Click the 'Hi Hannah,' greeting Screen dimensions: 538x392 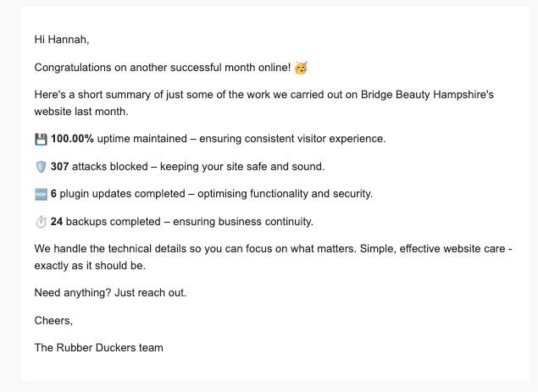[61, 39]
